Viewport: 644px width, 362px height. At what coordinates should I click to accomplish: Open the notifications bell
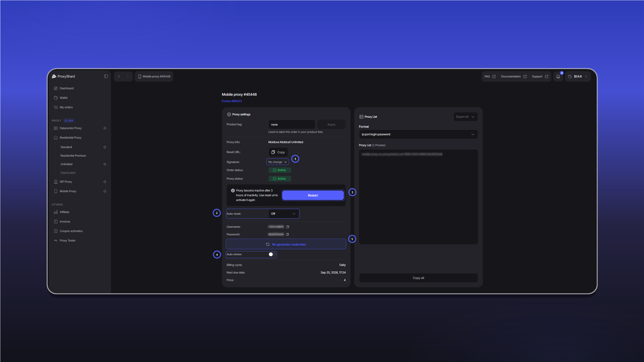[558, 76]
